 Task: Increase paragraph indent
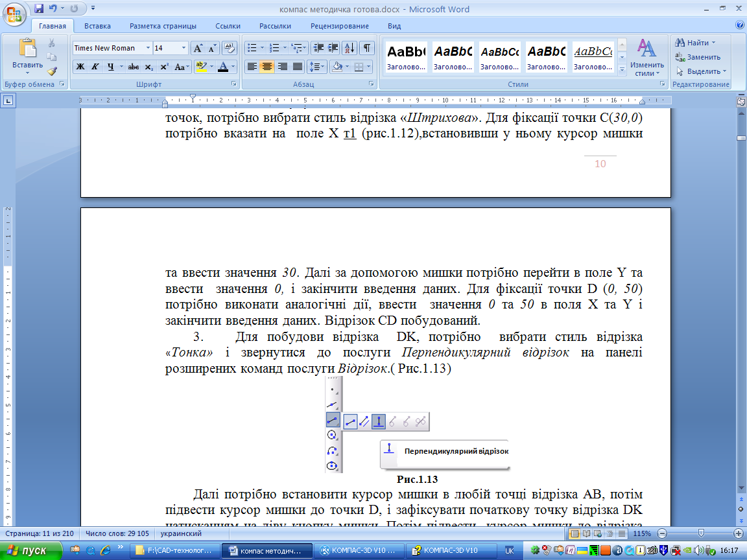pyautogui.click(x=333, y=48)
